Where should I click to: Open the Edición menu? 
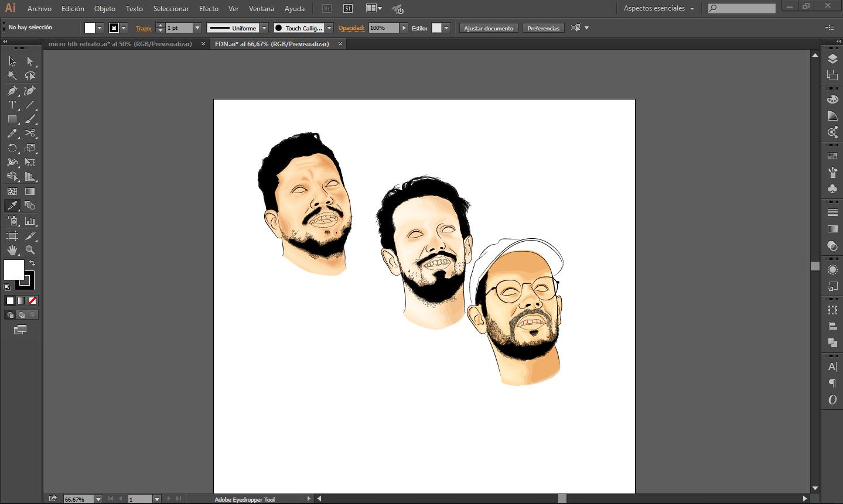[x=73, y=9]
